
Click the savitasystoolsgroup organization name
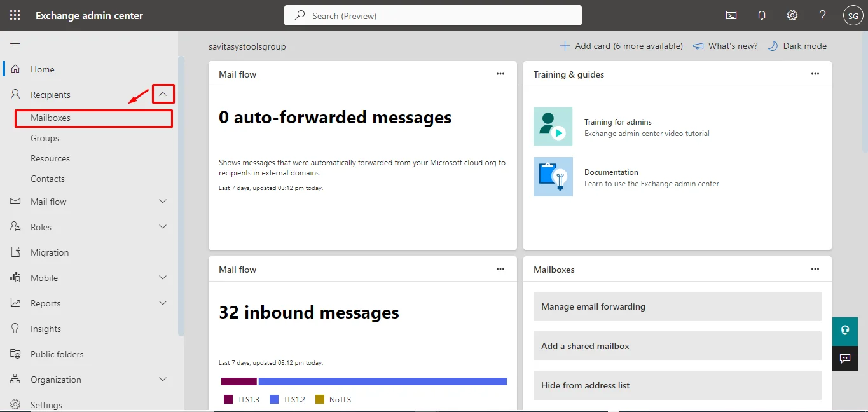click(x=247, y=46)
